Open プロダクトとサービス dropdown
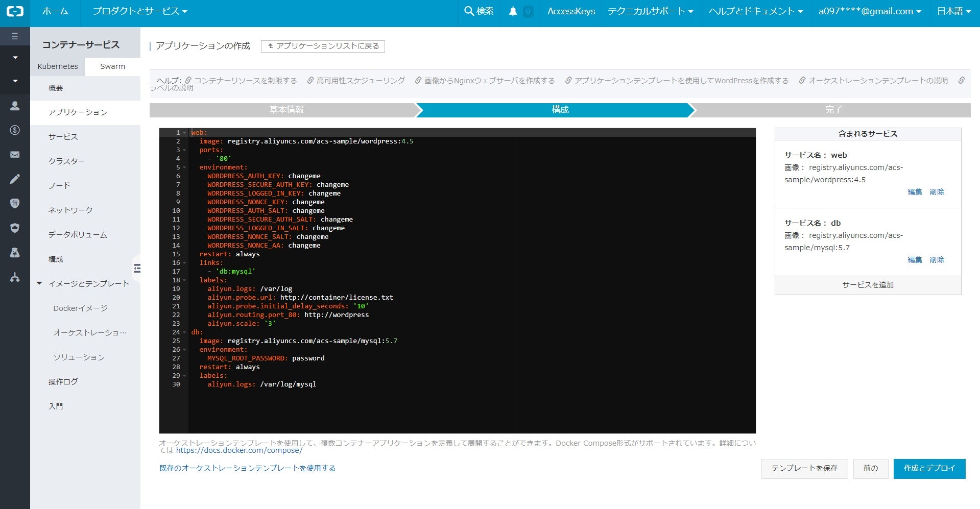 [x=140, y=11]
